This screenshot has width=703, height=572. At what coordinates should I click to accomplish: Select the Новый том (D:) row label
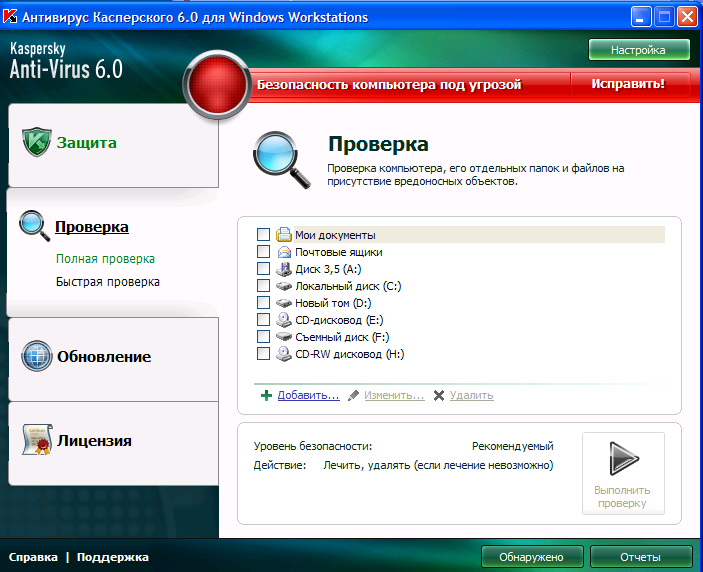point(333,303)
